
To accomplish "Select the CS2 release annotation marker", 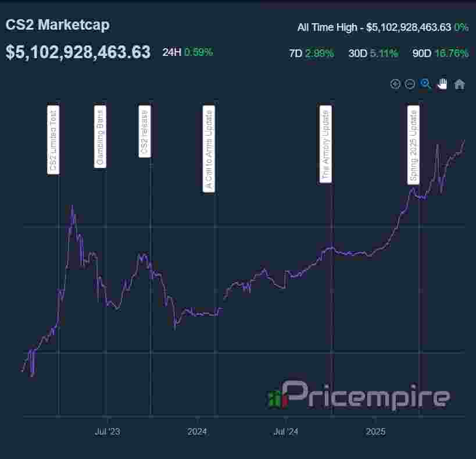I will coord(145,131).
